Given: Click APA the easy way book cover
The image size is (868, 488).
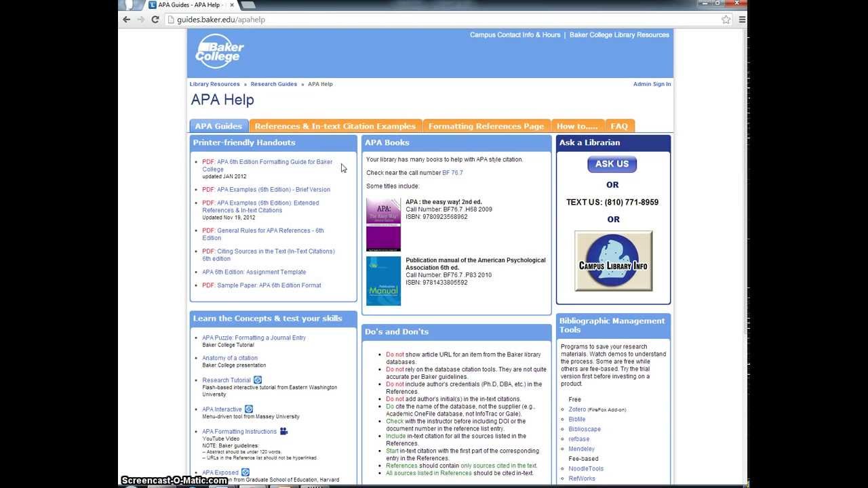Looking at the screenshot, I should [x=383, y=224].
